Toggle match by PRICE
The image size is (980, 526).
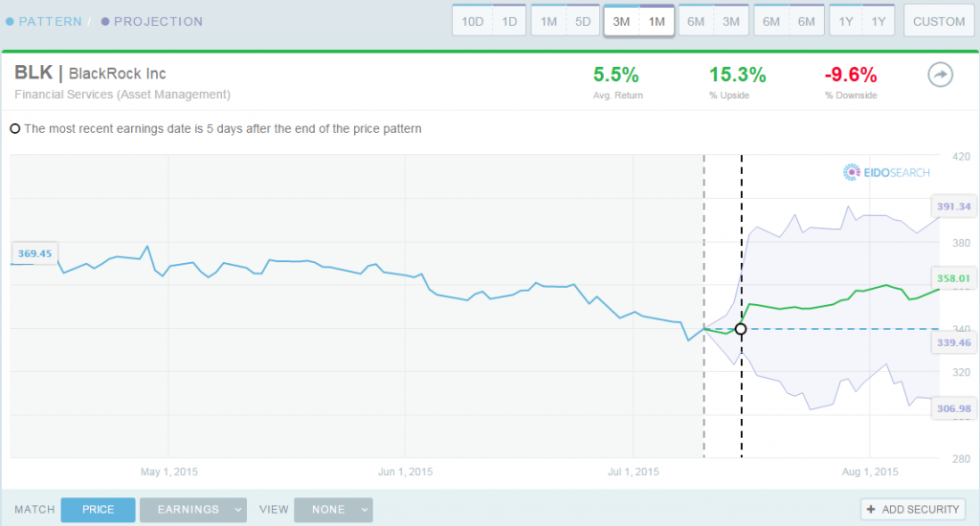click(99, 510)
